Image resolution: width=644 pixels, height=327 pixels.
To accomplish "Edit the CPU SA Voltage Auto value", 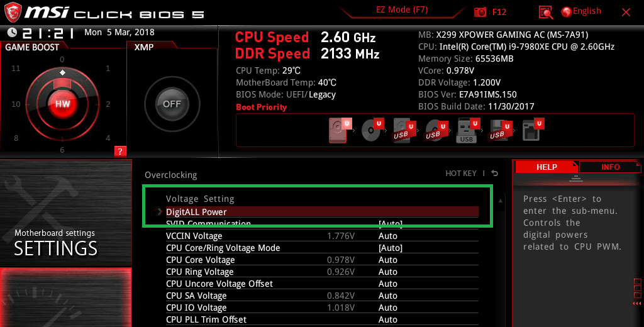I will (x=387, y=296).
